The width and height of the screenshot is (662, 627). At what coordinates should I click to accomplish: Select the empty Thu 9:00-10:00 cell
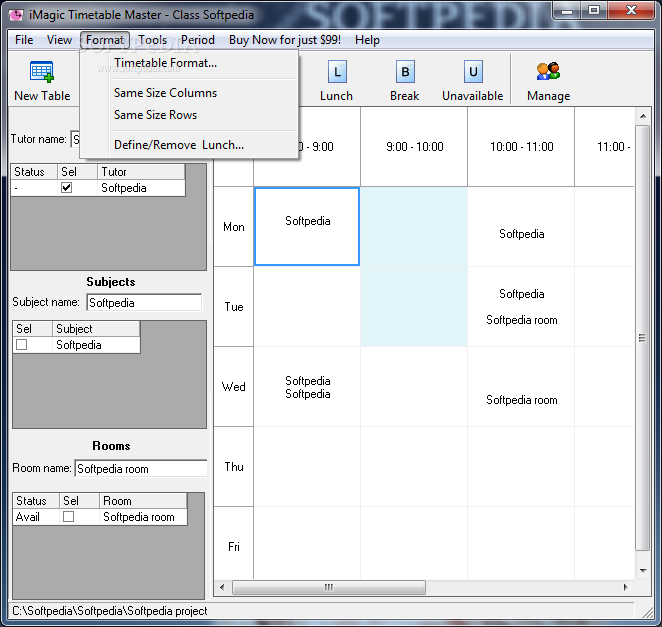click(x=414, y=467)
